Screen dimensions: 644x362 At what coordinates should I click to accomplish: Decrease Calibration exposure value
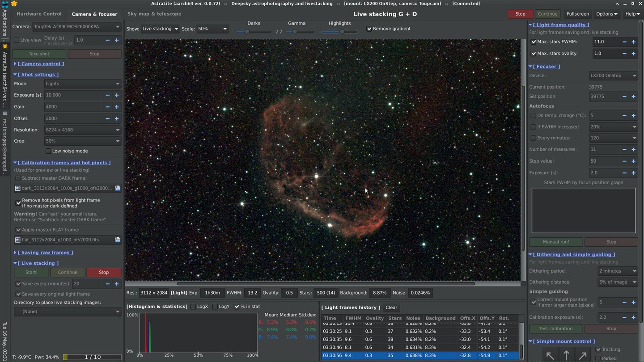[624, 317]
